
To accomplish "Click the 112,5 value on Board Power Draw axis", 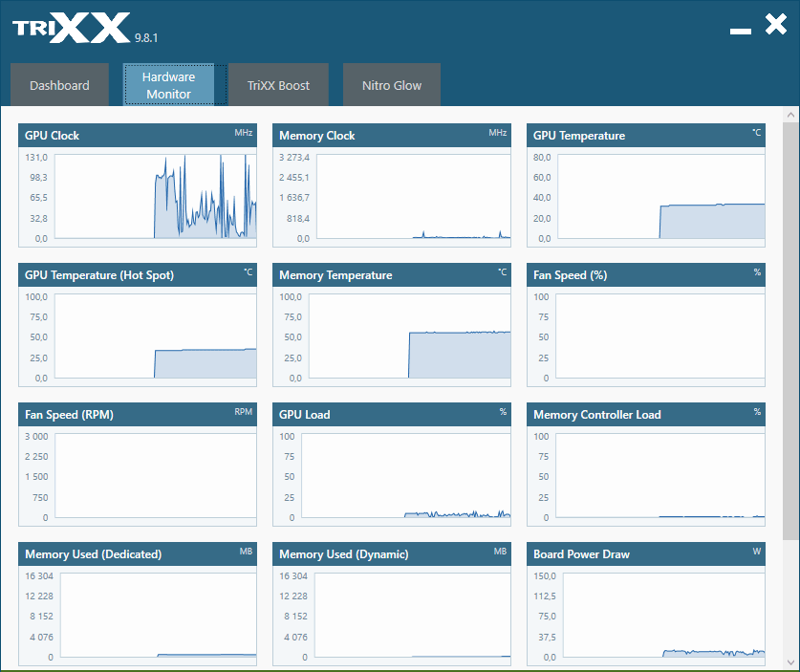I will click(545, 596).
